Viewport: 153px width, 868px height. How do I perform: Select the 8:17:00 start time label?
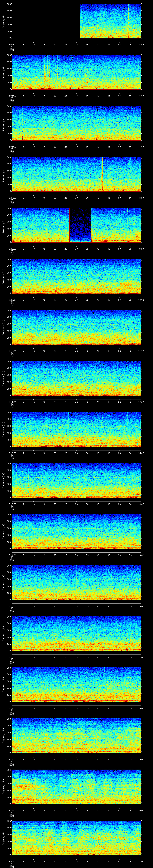pos(12,708)
